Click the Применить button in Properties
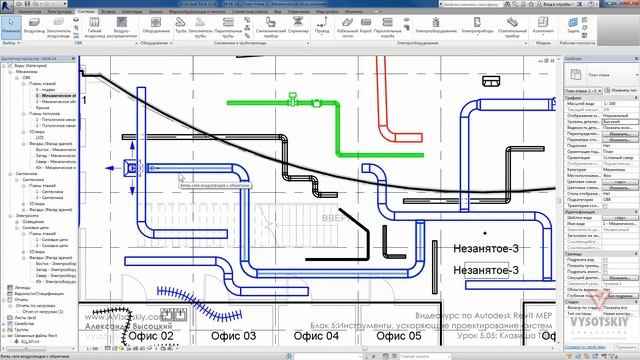Viewport: 640px width, 360px height. click(x=626, y=347)
